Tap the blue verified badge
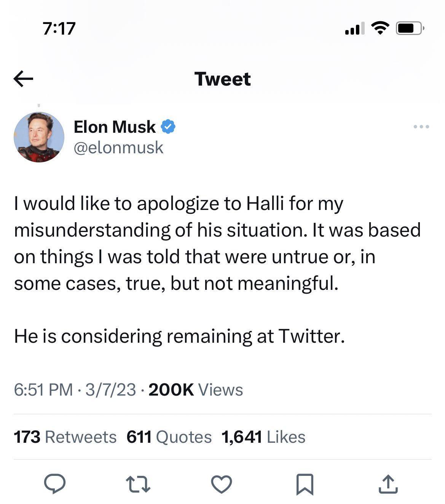 tap(168, 127)
